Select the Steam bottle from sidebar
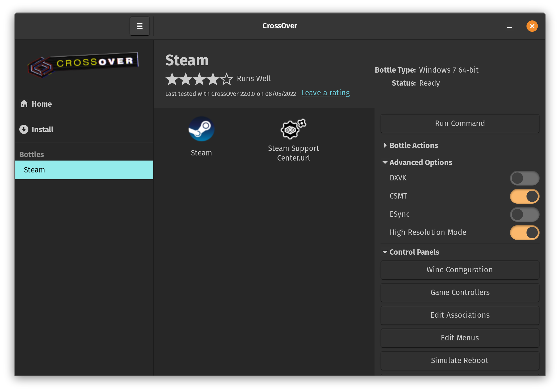 pyautogui.click(x=83, y=170)
